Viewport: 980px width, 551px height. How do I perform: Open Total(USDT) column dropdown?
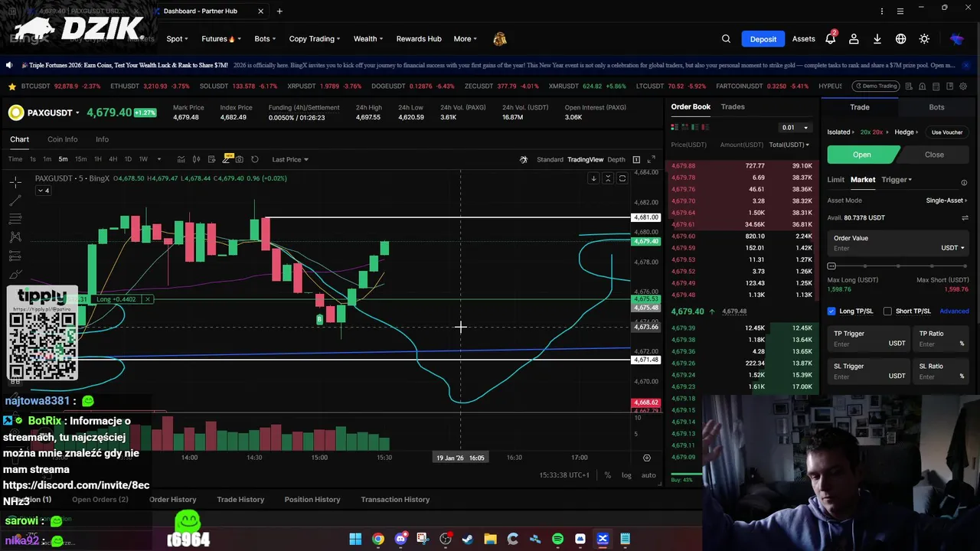tap(789, 145)
